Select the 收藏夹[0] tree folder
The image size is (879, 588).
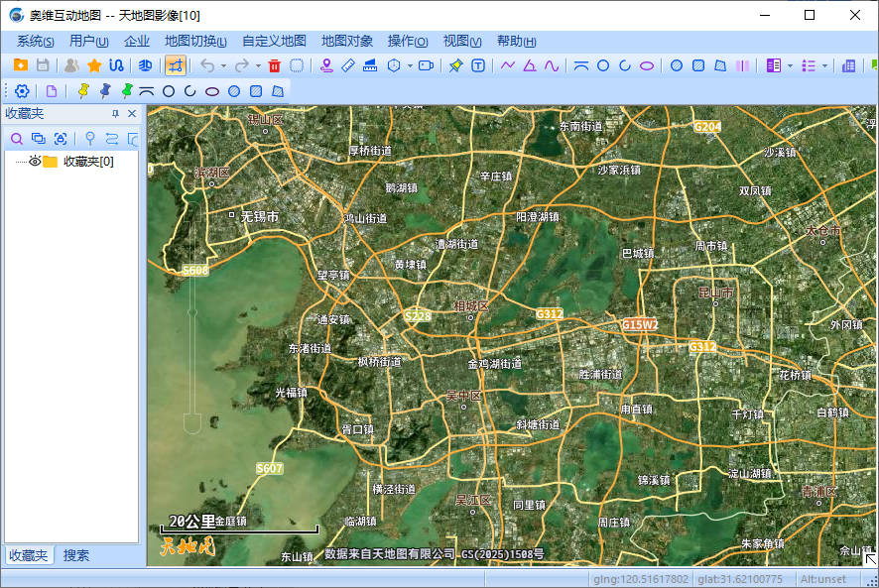click(87, 162)
